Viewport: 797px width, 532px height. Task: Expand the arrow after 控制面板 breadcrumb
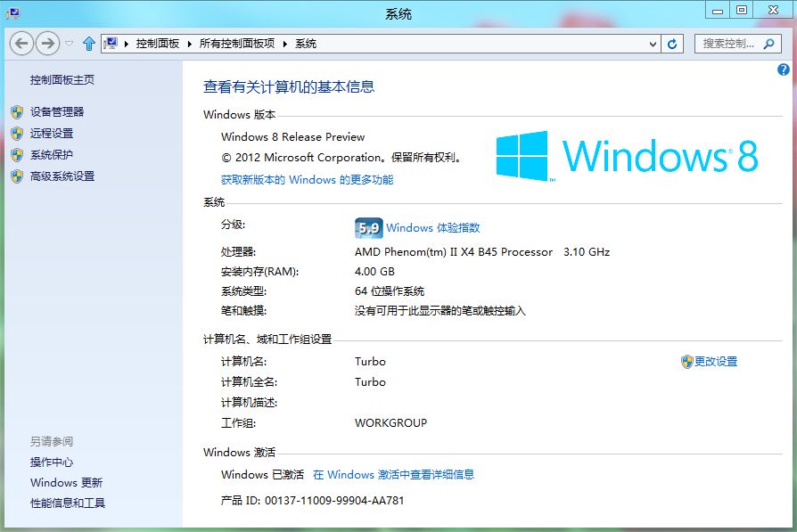tap(189, 44)
